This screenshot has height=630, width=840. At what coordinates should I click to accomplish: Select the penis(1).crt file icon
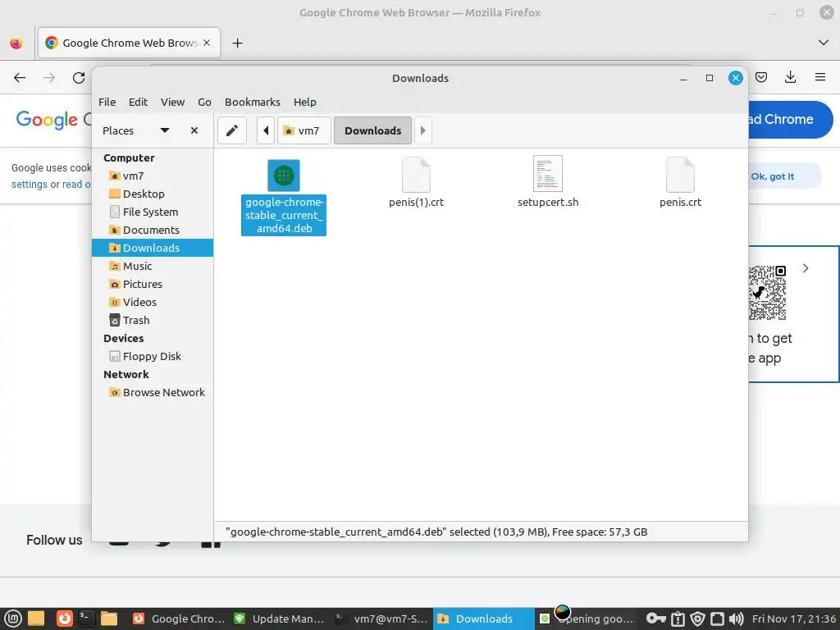[x=416, y=175]
